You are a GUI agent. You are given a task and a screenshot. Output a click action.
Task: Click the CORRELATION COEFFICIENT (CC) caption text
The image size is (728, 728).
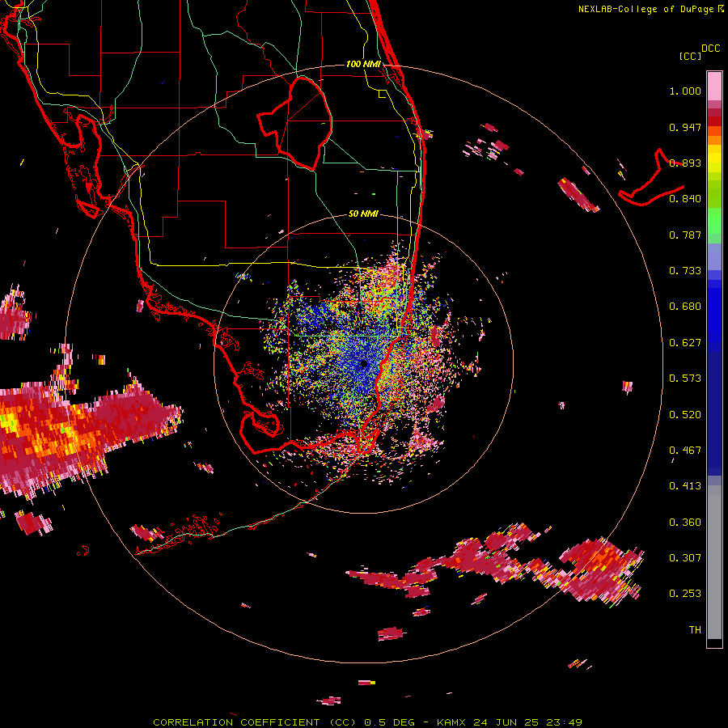[x=255, y=722]
